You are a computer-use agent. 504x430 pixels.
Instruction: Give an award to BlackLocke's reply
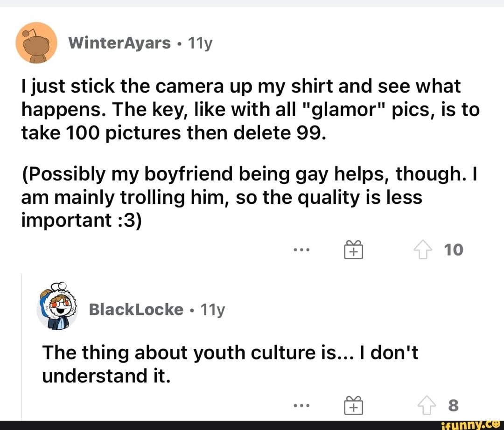pos(354,407)
